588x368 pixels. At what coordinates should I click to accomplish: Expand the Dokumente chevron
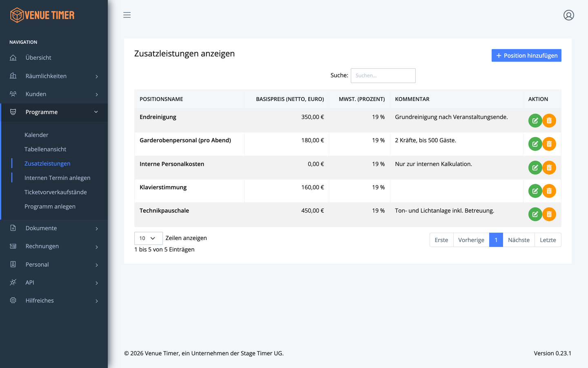click(x=97, y=229)
